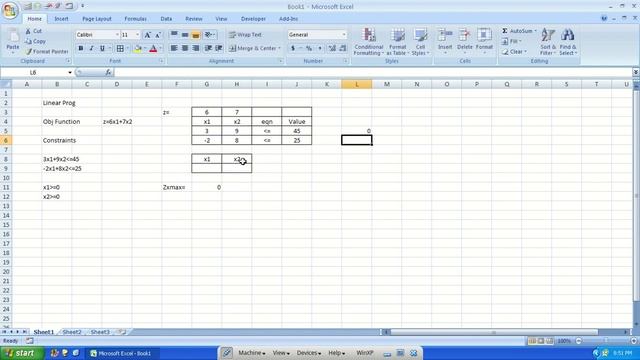The image size is (640, 360).
Task: Switch to the Data tab
Action: pos(166,19)
